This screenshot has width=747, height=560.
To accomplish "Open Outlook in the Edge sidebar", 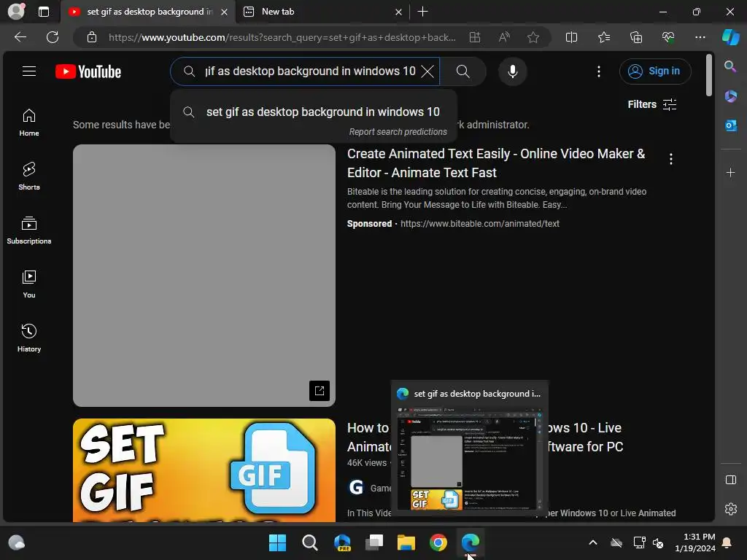I will [730, 125].
